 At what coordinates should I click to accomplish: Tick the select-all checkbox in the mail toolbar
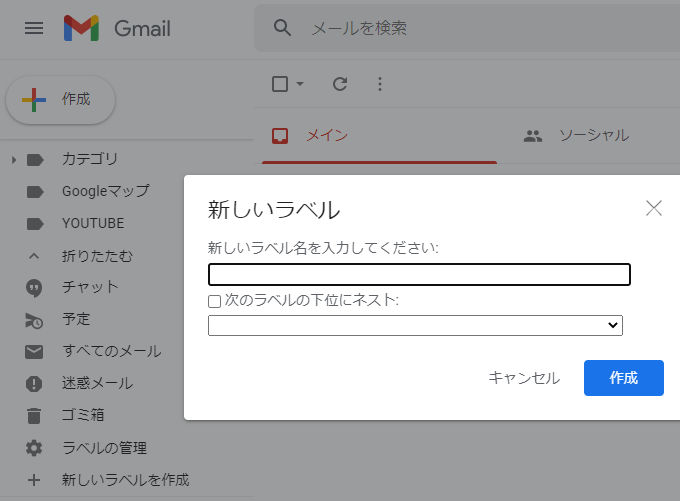click(x=280, y=84)
